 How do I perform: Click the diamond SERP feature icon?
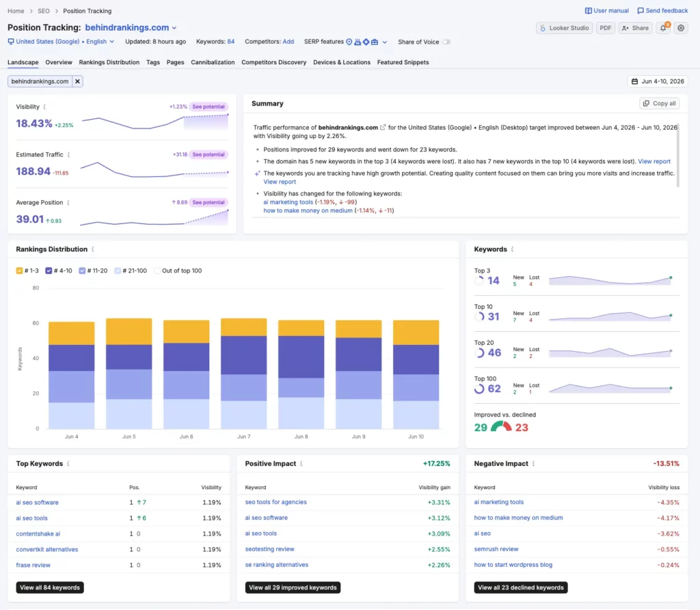[x=366, y=42]
